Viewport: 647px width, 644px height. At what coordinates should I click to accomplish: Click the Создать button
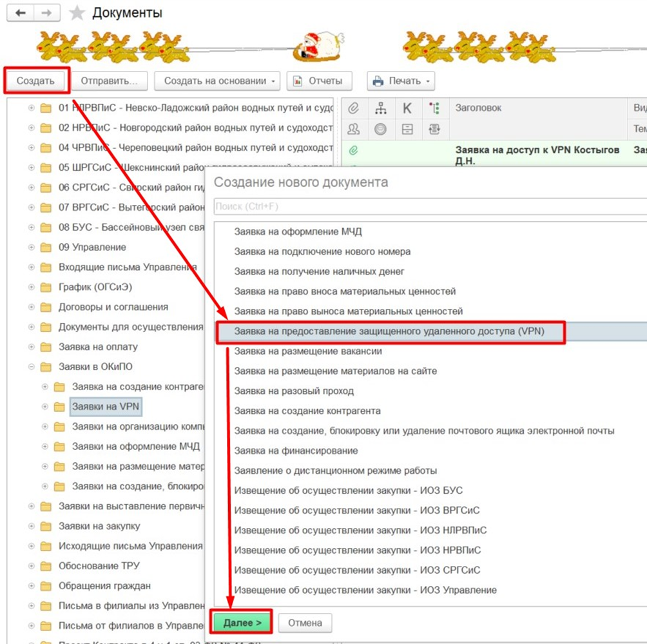pos(36,81)
